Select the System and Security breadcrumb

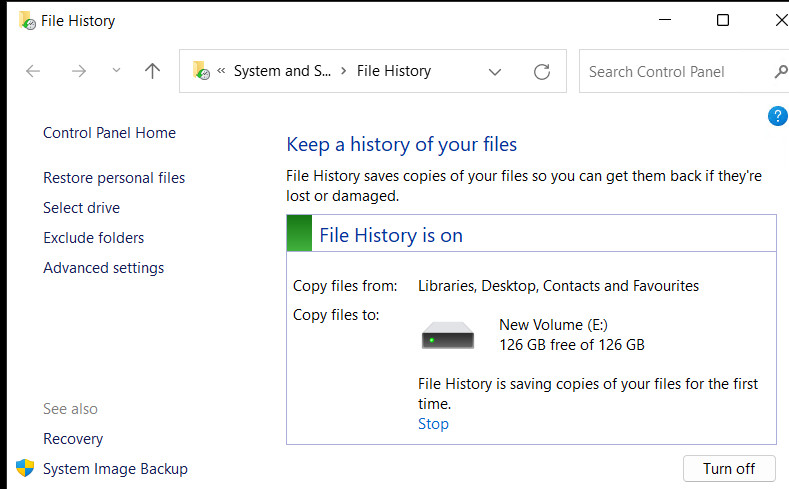point(281,71)
